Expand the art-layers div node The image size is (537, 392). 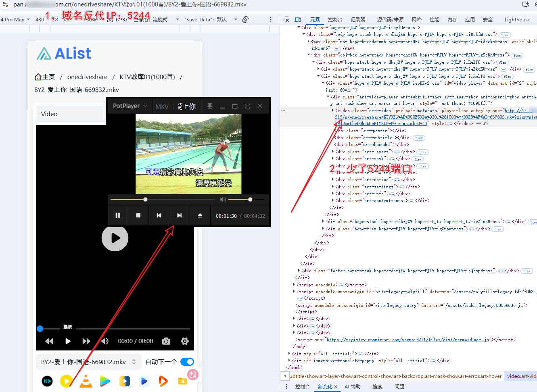pos(333,152)
